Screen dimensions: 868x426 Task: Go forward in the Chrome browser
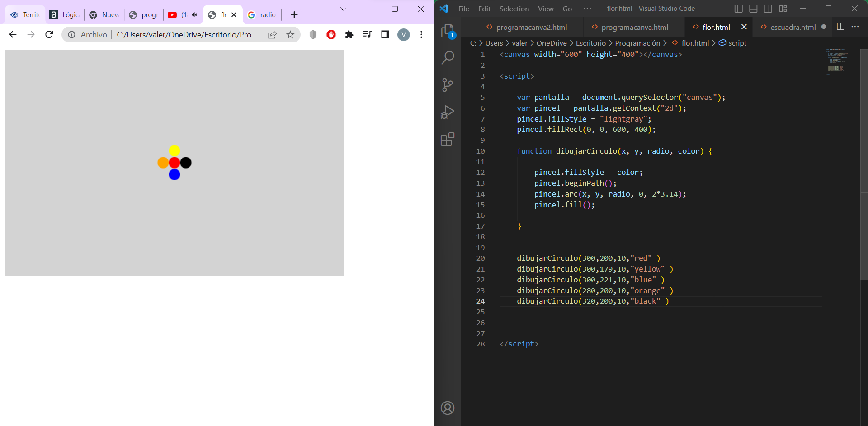tap(31, 34)
